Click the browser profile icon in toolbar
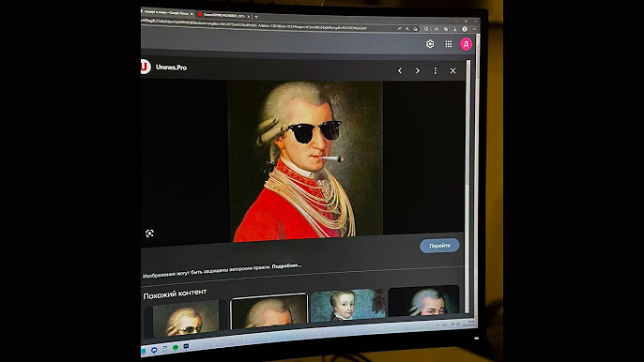Screen dimensions: 644x362 pyautogui.click(x=465, y=29)
